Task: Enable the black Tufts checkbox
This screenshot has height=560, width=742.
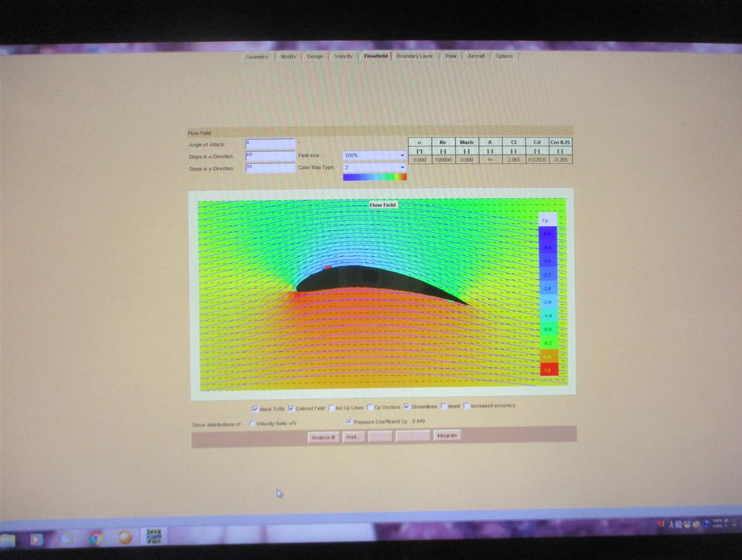Action: (255, 409)
